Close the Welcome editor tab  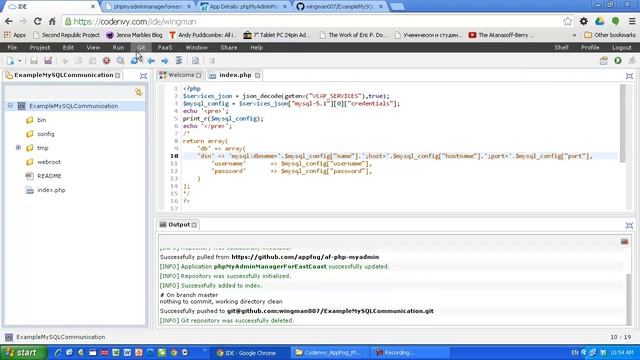pyautogui.click(x=198, y=76)
